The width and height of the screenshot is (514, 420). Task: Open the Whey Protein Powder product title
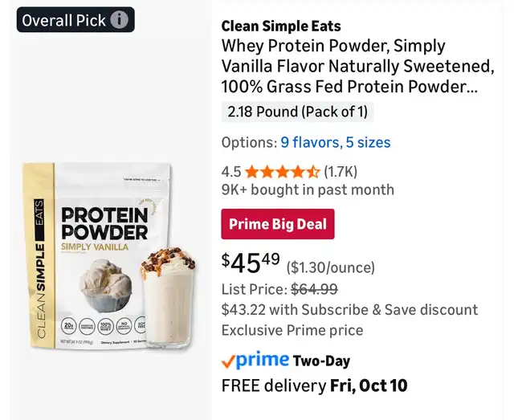click(349, 66)
